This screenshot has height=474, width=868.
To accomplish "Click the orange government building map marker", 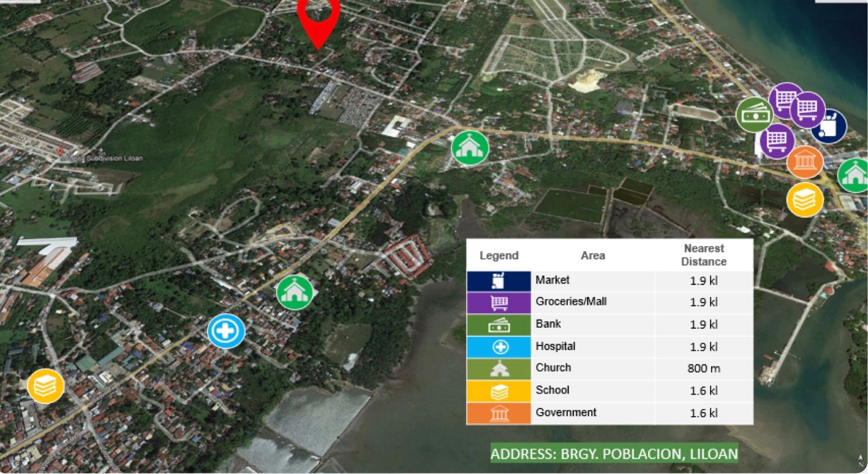I will (805, 161).
